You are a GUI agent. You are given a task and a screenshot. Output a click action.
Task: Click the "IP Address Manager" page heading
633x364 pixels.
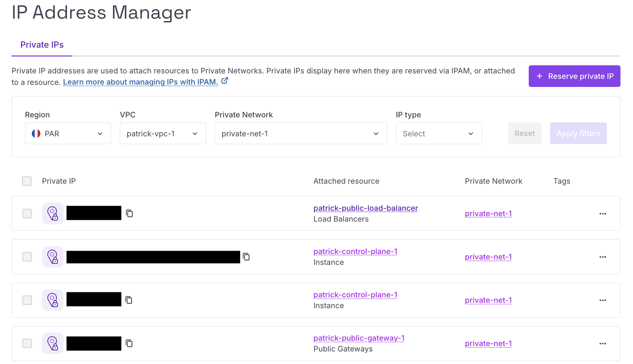[x=101, y=13]
